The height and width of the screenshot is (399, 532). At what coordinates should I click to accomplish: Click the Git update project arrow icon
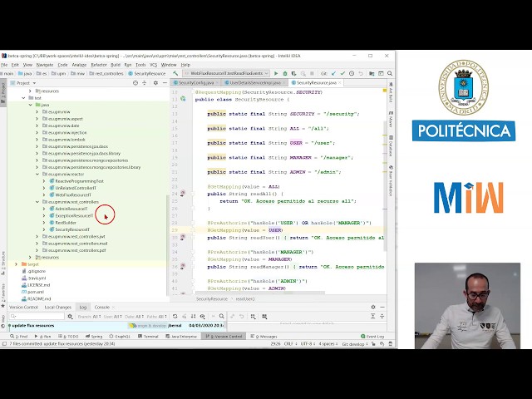tap(333, 73)
